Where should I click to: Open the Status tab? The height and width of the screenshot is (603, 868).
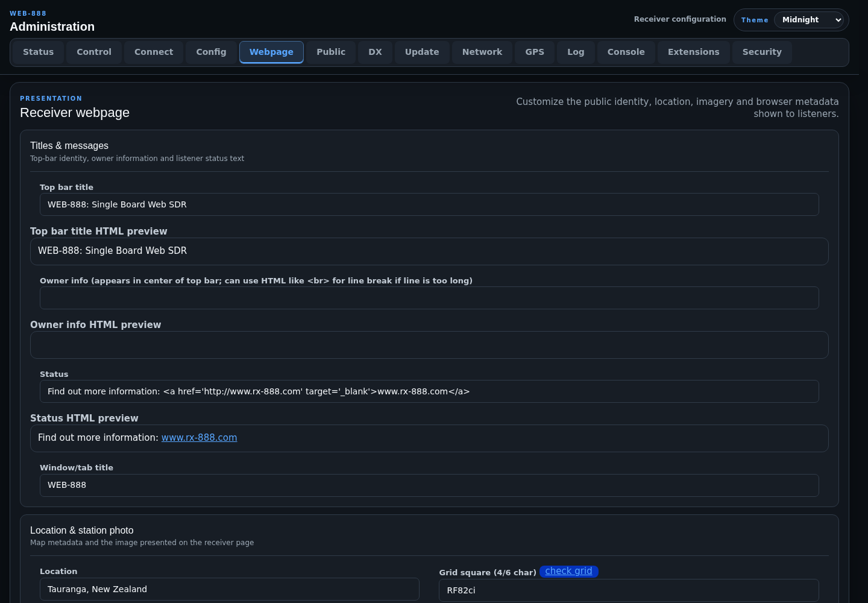[x=39, y=52]
